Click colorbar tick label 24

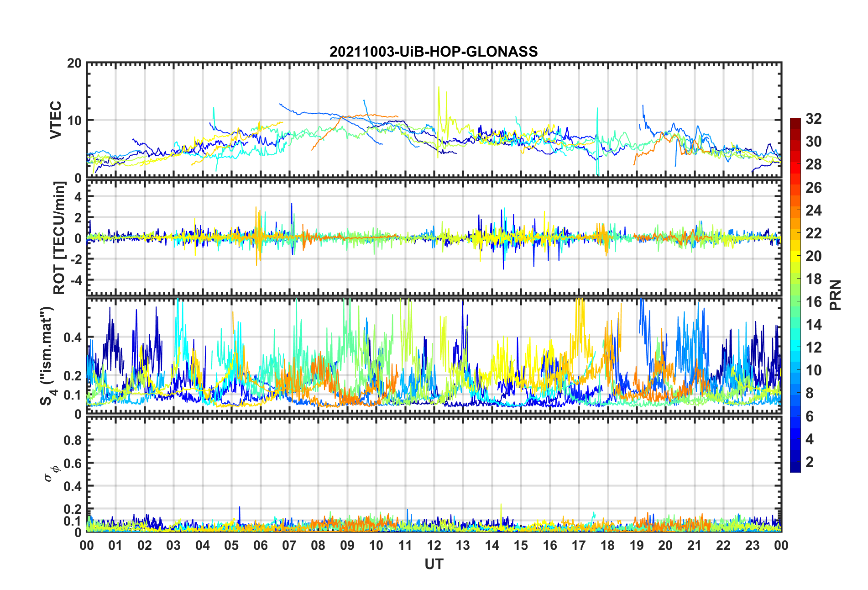click(x=814, y=210)
